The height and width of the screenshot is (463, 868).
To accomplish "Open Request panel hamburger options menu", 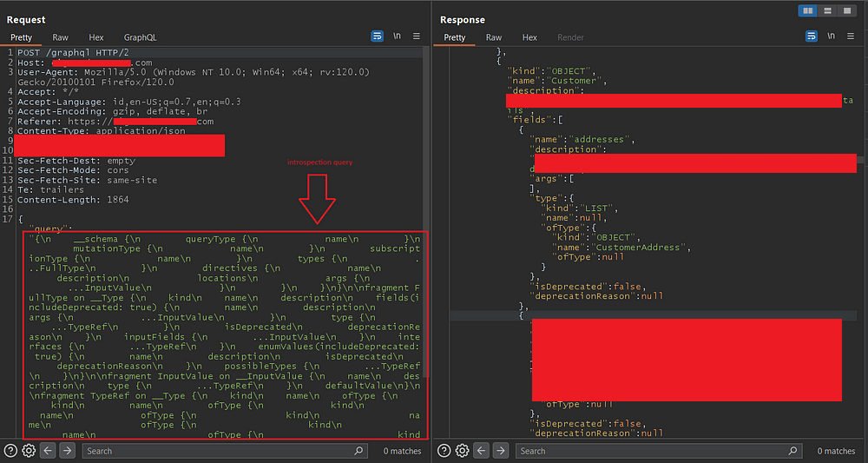I will coord(417,36).
